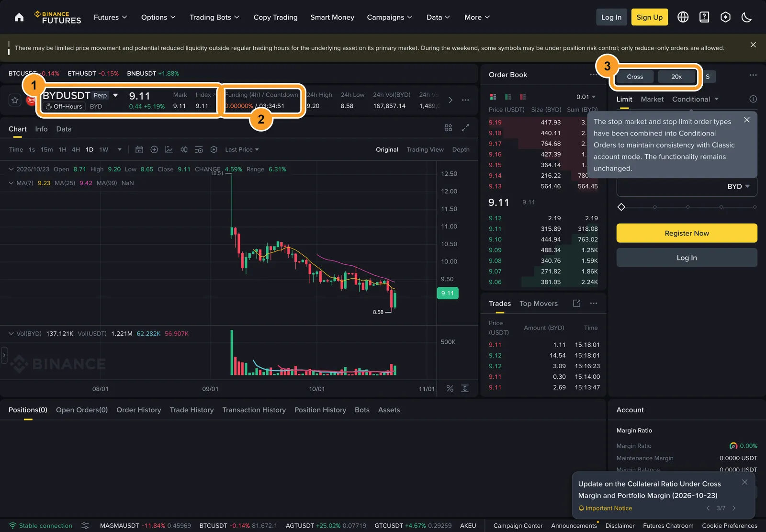766x532 pixels.
Task: Open the help center icon in header
Action: [704, 17]
